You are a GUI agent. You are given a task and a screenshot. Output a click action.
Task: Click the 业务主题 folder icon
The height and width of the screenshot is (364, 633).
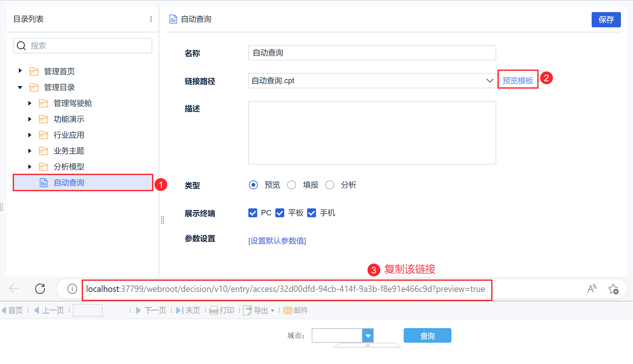pyautogui.click(x=44, y=151)
